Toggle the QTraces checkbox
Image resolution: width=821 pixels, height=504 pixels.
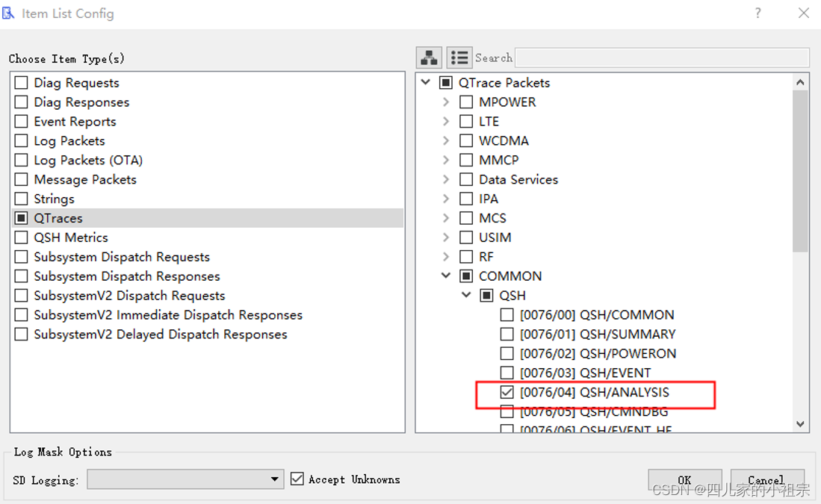(x=22, y=218)
